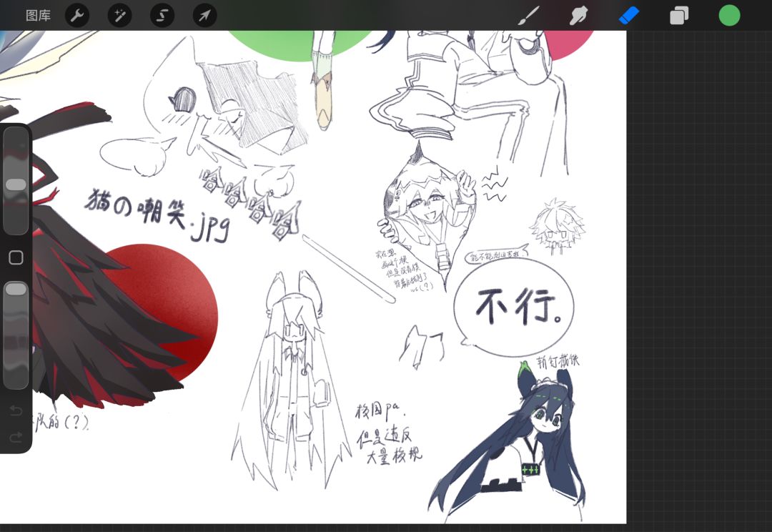Click the 猫の嘲笑.jpg handwritten text
Viewport: 772px width, 532px height.
click(x=157, y=215)
